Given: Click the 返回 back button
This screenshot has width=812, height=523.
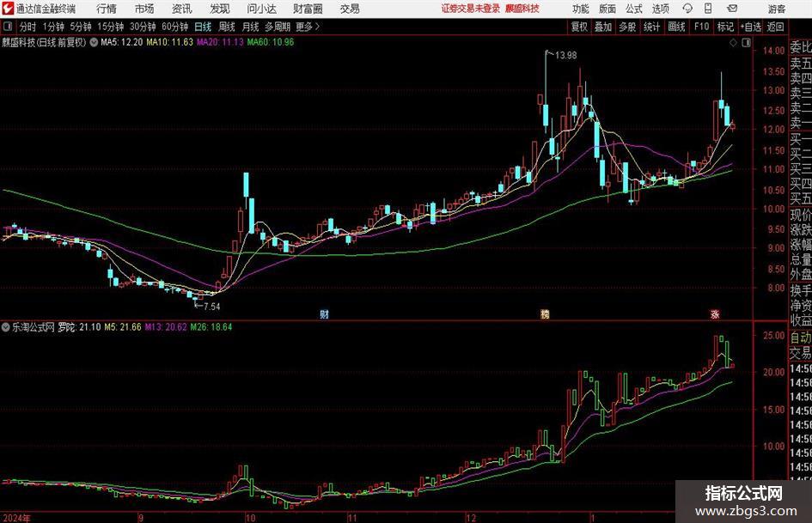Looking at the screenshot, I should 775,27.
